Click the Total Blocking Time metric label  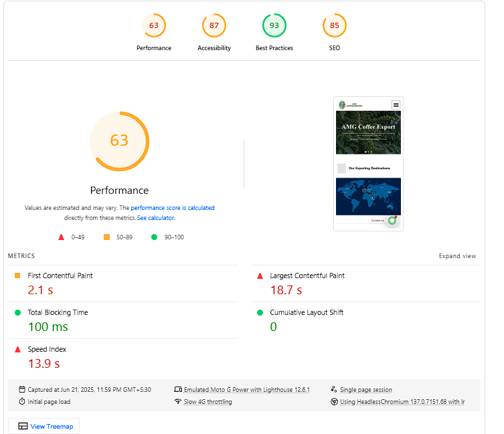coord(58,312)
